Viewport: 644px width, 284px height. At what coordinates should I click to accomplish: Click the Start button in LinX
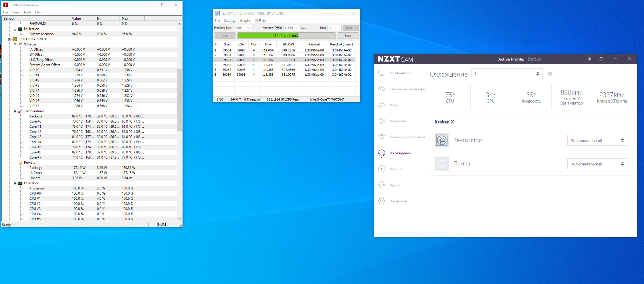pyautogui.click(x=225, y=36)
